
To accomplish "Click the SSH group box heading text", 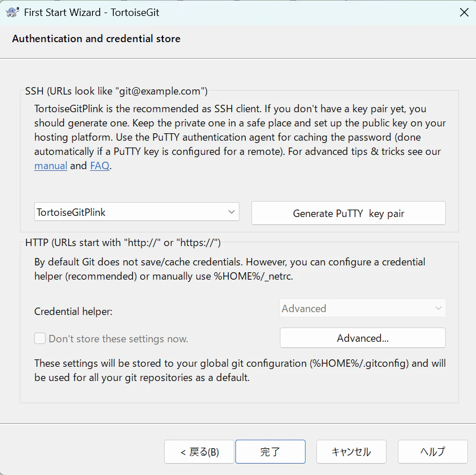I will click(x=116, y=91).
